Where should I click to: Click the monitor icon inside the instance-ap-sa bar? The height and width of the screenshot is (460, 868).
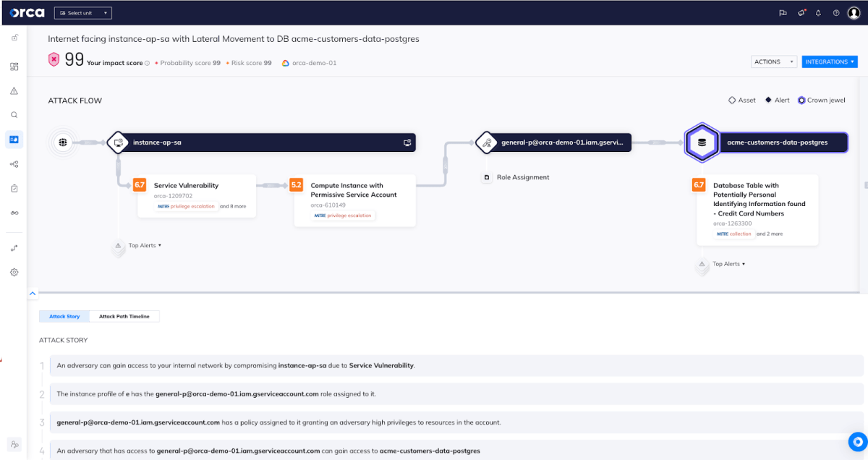coord(407,143)
